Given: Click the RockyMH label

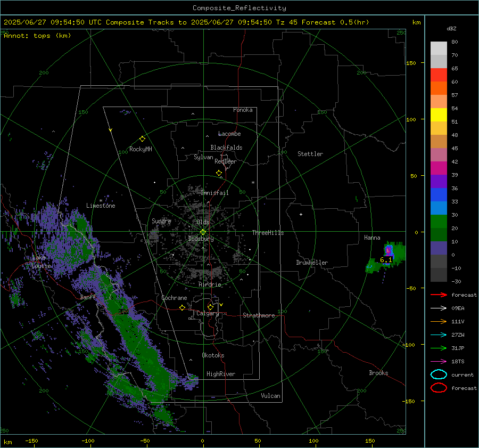Looking at the screenshot, I should point(141,149).
